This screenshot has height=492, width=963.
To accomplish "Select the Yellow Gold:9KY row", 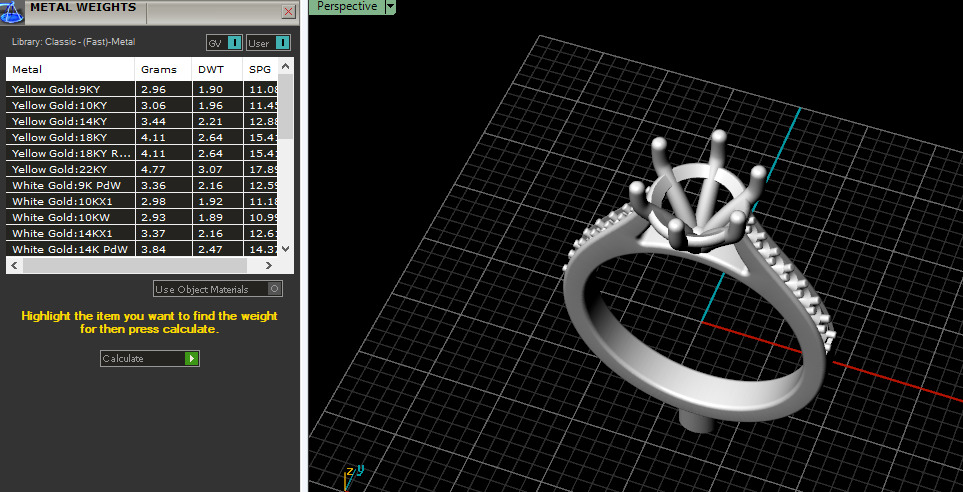I will pyautogui.click(x=142, y=89).
